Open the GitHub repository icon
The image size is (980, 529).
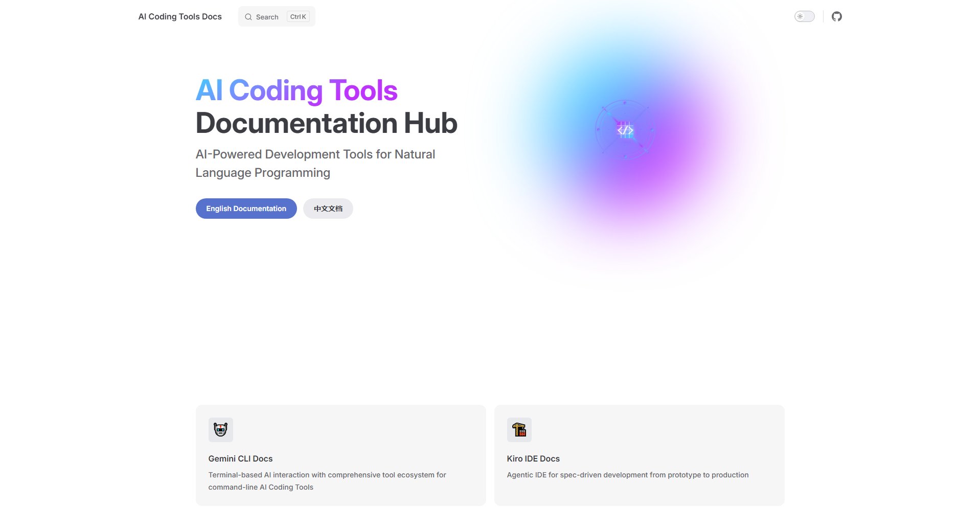pyautogui.click(x=836, y=17)
